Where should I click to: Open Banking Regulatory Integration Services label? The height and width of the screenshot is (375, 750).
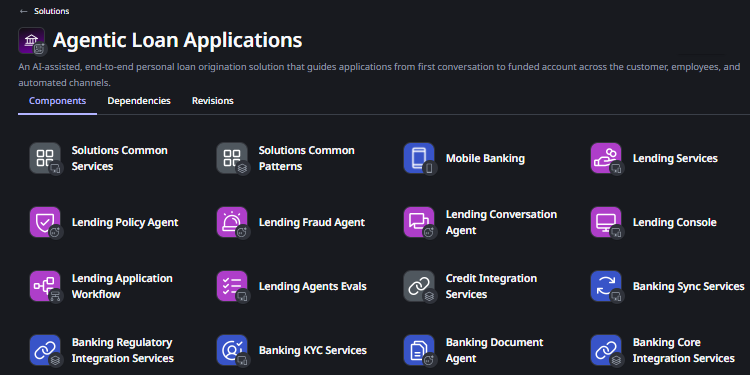(122, 351)
